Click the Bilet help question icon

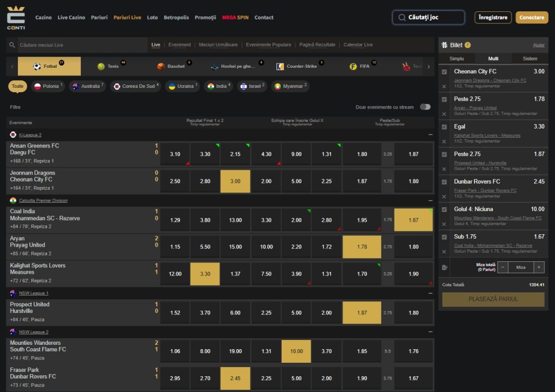click(x=468, y=45)
